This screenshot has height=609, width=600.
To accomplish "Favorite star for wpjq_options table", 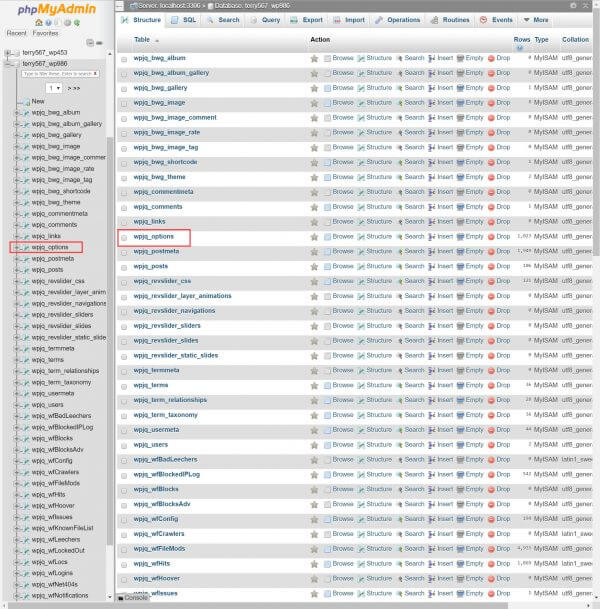I will [314, 237].
